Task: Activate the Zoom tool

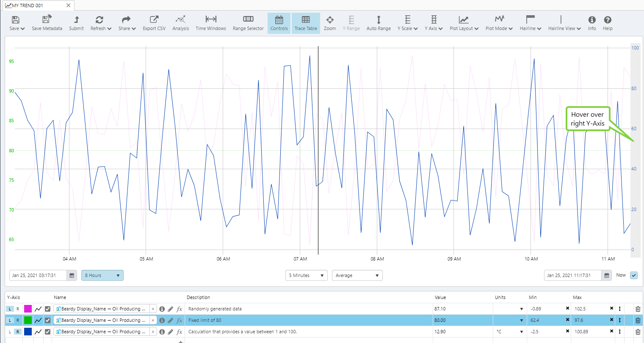Action: pos(329,23)
